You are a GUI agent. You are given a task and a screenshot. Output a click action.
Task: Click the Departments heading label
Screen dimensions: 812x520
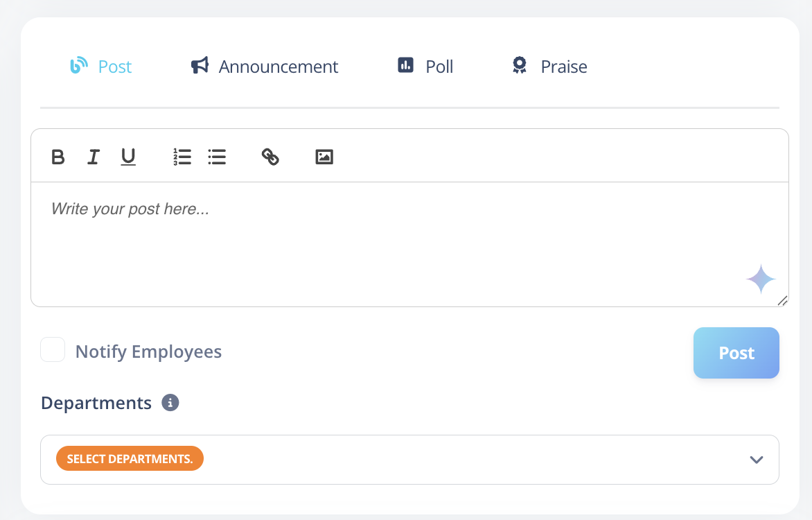point(96,403)
